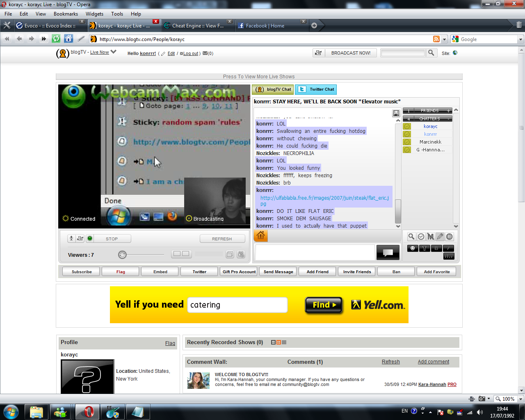Save the chat log with the disk icon
Image resolution: width=525 pixels, height=420 pixels.
[396, 113]
